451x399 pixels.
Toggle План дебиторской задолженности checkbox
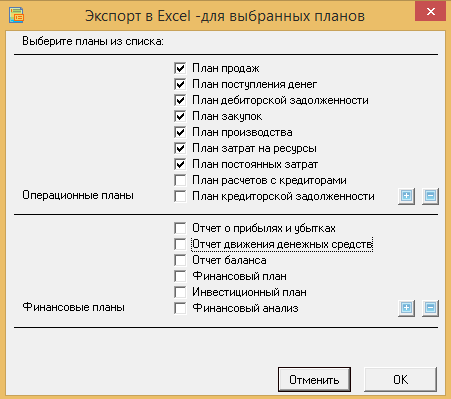coord(180,100)
